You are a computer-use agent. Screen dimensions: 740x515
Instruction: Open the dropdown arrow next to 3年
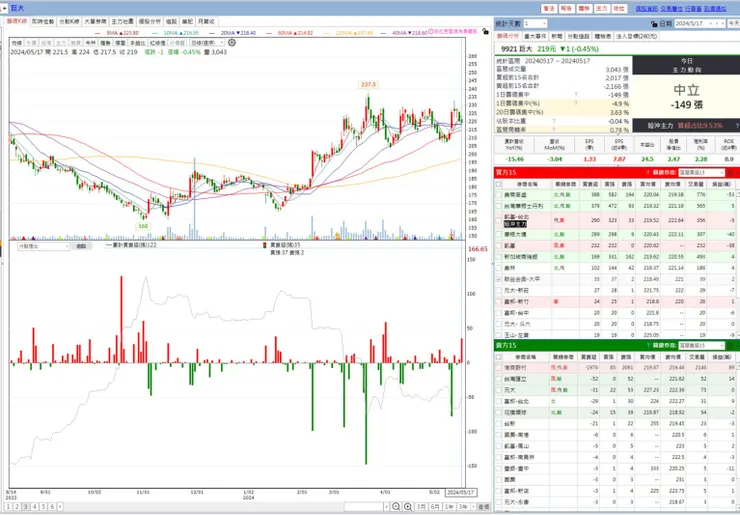pyautogui.click(x=472, y=507)
